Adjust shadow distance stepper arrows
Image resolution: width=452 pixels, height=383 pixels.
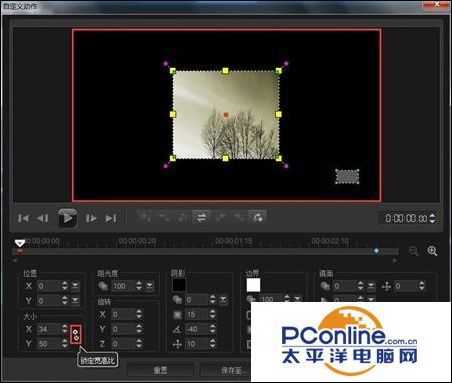point(213,344)
